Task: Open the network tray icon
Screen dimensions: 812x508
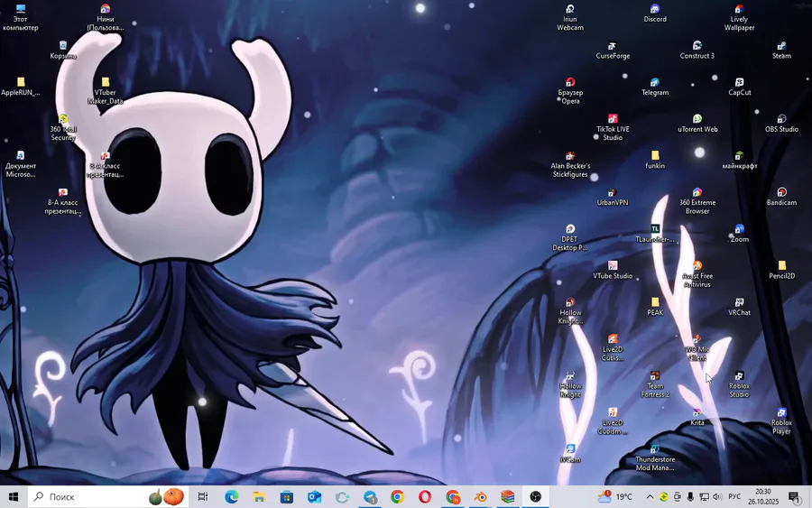Action: pos(704,497)
